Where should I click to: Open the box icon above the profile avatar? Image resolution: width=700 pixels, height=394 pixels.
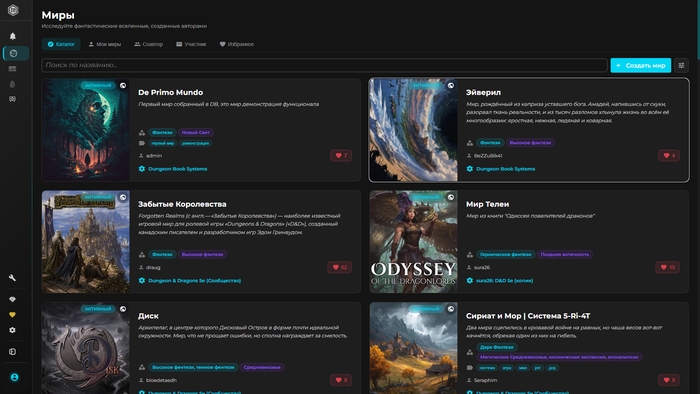click(x=12, y=352)
